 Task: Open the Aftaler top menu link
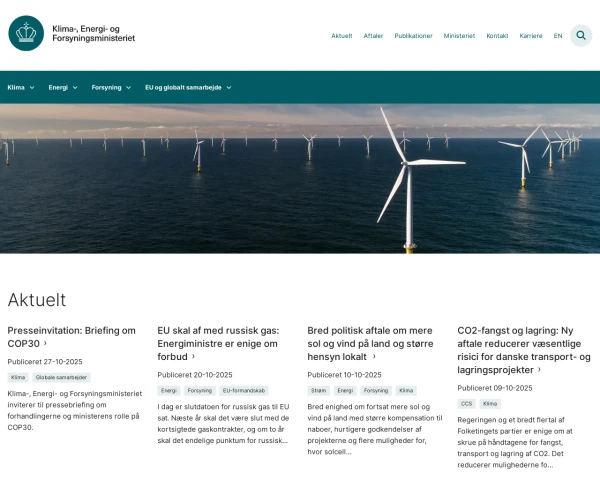pyautogui.click(x=373, y=36)
